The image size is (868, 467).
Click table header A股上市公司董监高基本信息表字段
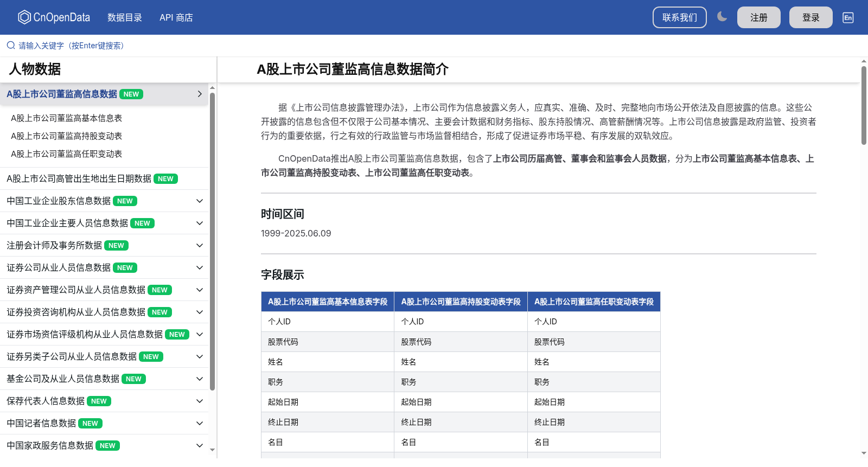[328, 302]
